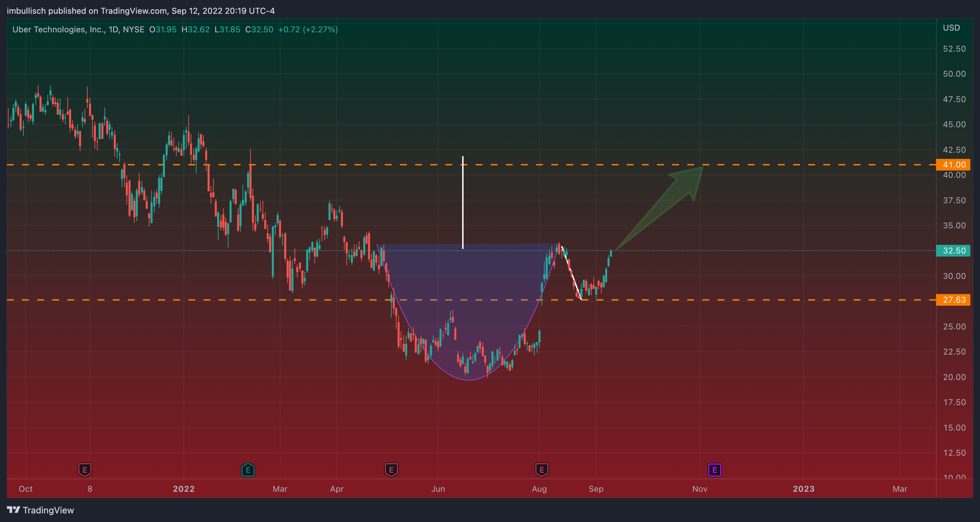Image resolution: width=980 pixels, height=522 pixels.
Task: Click the Jun label on time axis
Action: (438, 489)
